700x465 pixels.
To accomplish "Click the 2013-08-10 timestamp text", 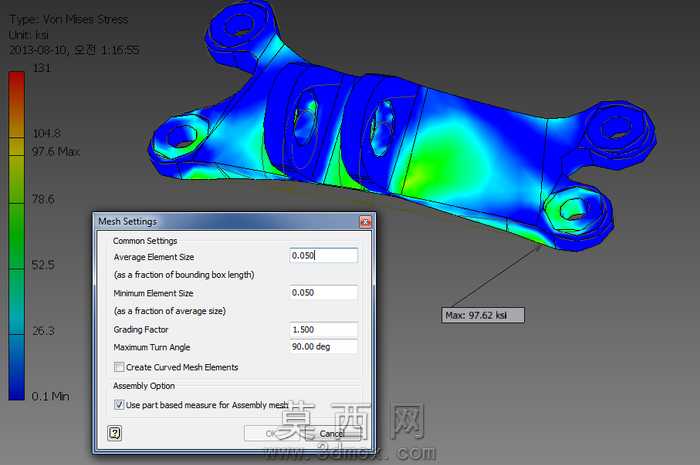I will (74, 50).
